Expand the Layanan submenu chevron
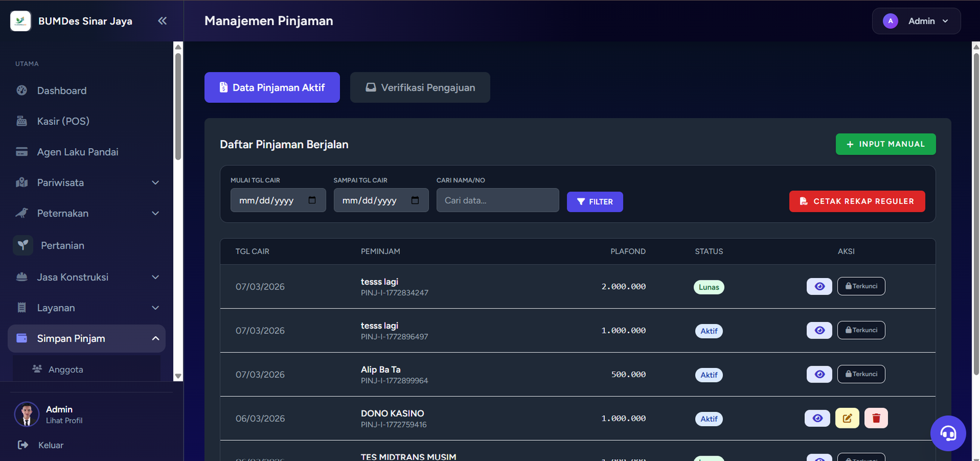Screen dimensions: 980x461 point(156,308)
